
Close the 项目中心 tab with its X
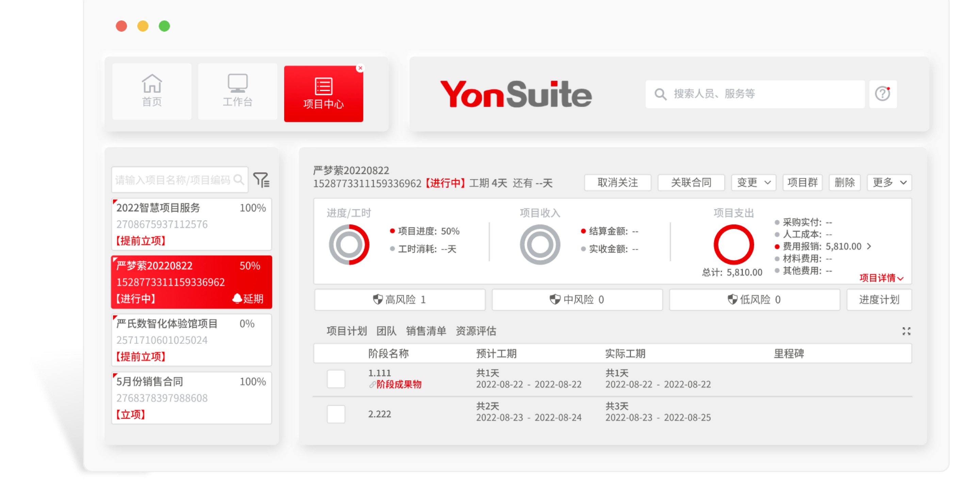point(360,68)
